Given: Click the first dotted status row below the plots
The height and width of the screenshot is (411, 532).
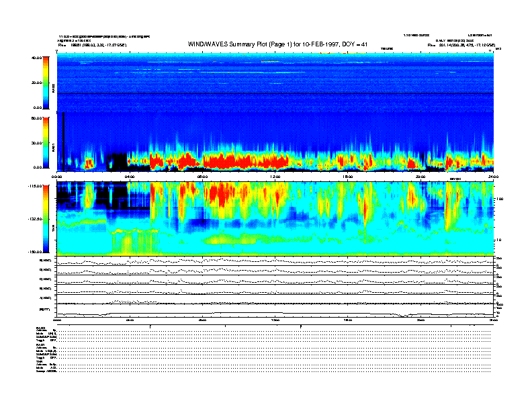Looking at the screenshot, I should 274,330.
